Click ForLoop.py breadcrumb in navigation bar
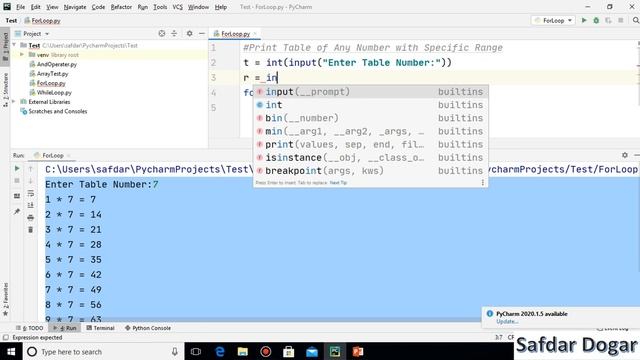The width and height of the screenshot is (640, 360). [42, 20]
